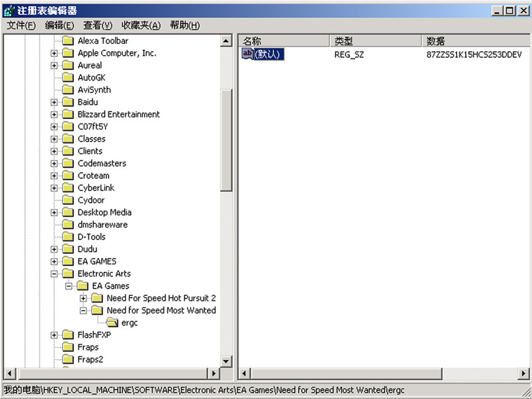Image resolution: width=532 pixels, height=399 pixels.
Task: Expand the Apple Computer, Inc. key
Action: (x=54, y=53)
